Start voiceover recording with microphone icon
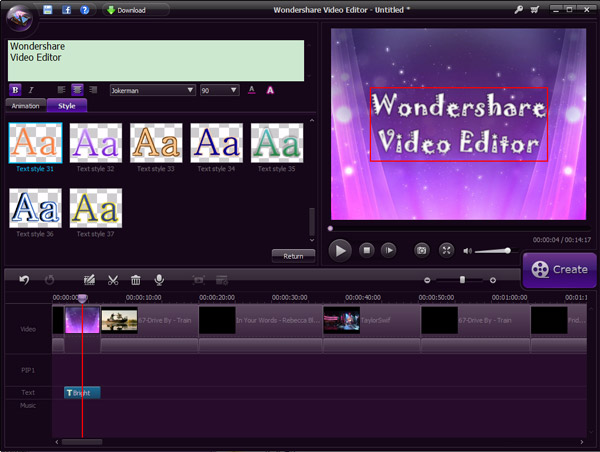Screen dimensions: 600x452 tap(159, 280)
